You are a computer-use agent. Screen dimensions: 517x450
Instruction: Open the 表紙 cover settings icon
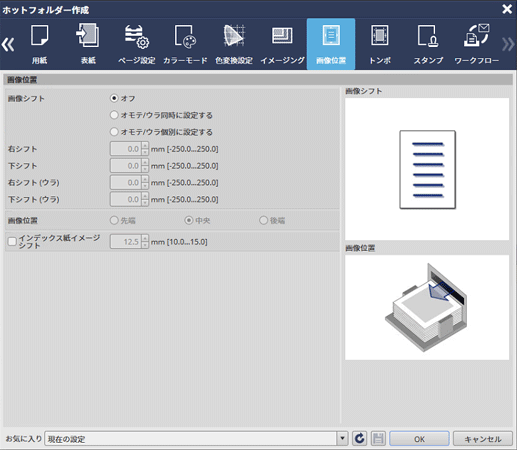click(88, 44)
